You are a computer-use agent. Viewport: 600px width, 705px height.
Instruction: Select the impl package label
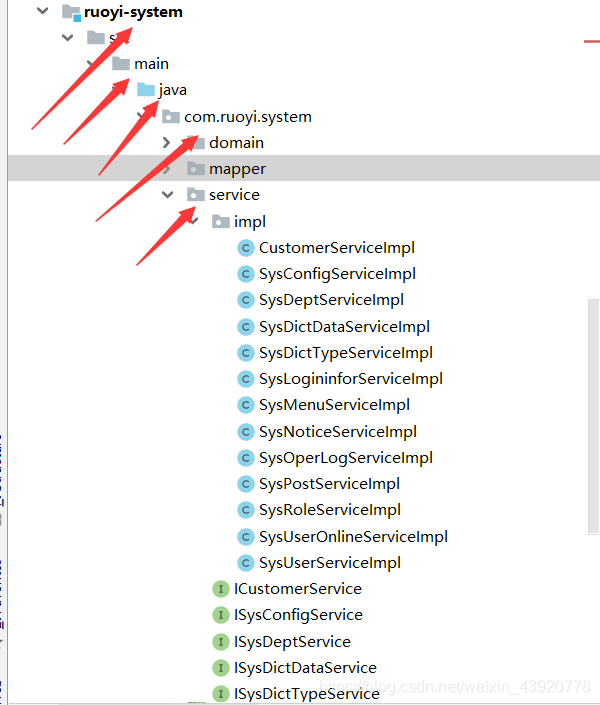click(250, 222)
